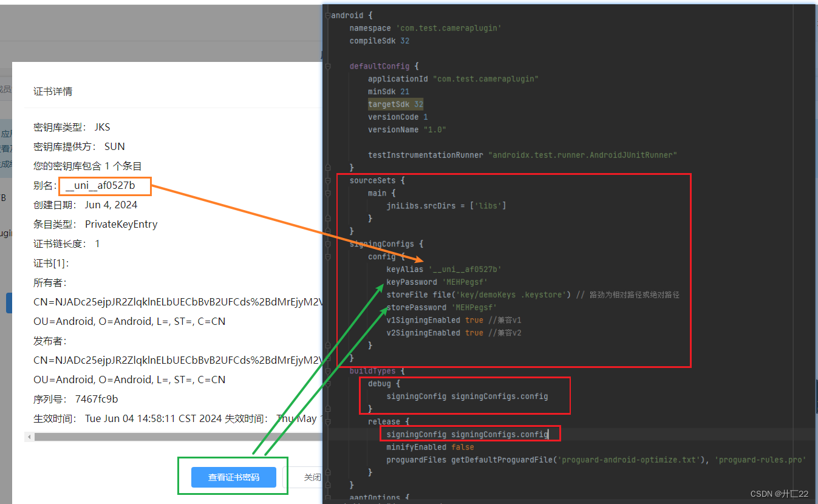818x504 pixels.
Task: Collapse the main block fold icon in gutter
Action: coord(328,192)
